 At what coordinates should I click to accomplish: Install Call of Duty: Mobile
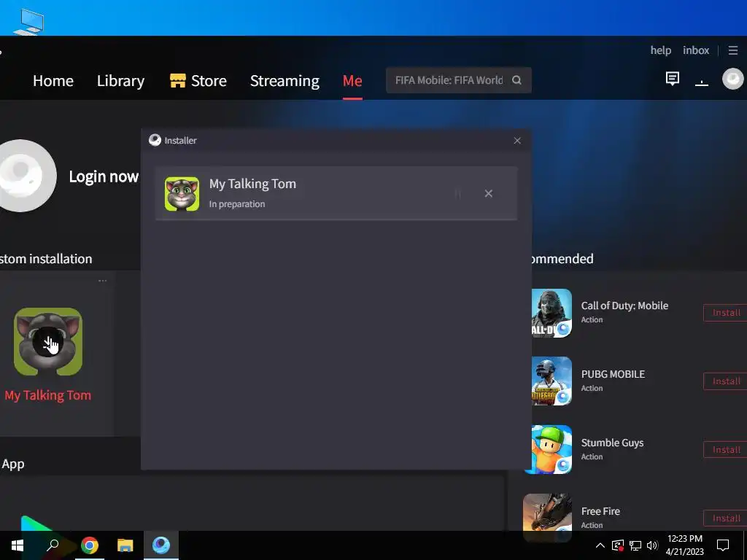[x=726, y=313]
